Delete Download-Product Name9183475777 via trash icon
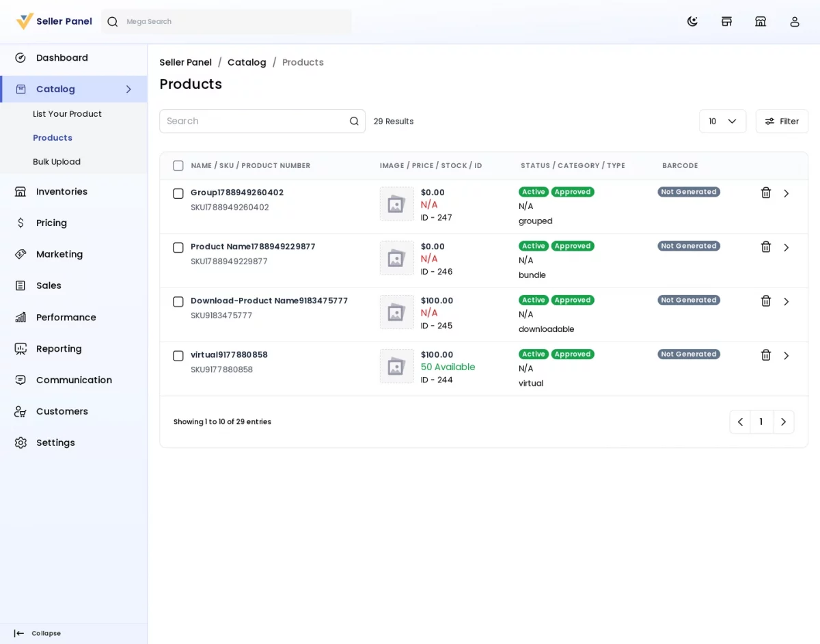 pos(766,301)
